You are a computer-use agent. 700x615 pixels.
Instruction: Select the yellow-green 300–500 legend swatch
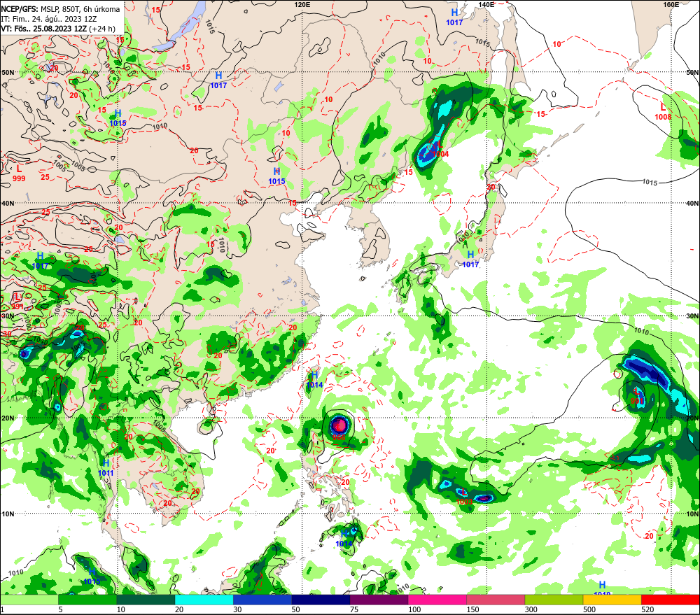pos(554,600)
